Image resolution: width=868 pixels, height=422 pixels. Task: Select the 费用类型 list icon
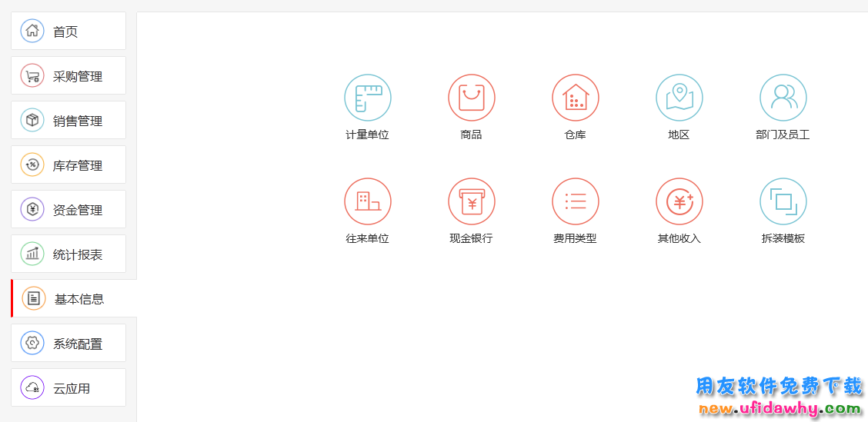coord(575,201)
